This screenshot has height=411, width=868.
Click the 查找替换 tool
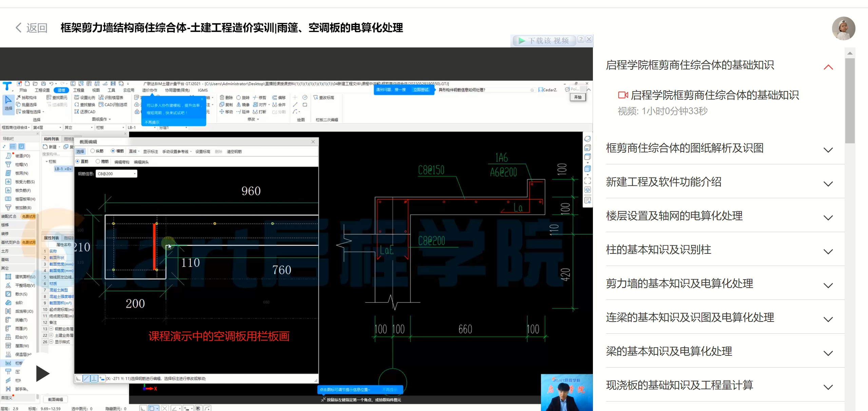(x=85, y=105)
